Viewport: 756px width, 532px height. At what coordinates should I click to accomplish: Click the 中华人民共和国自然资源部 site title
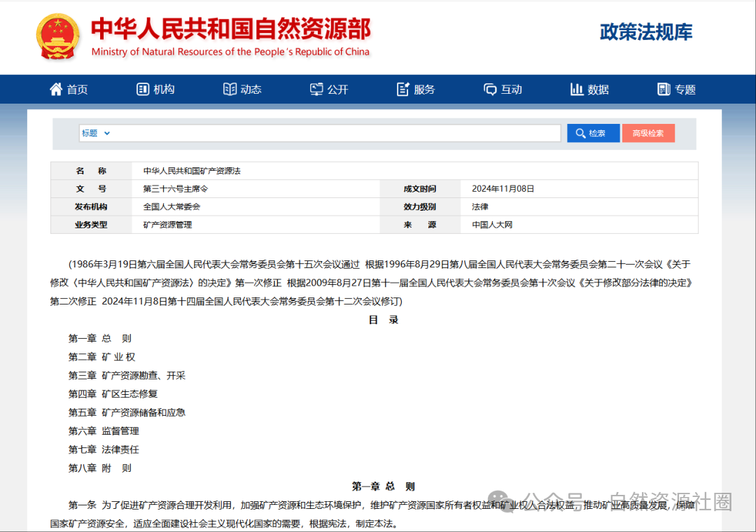[231, 29]
